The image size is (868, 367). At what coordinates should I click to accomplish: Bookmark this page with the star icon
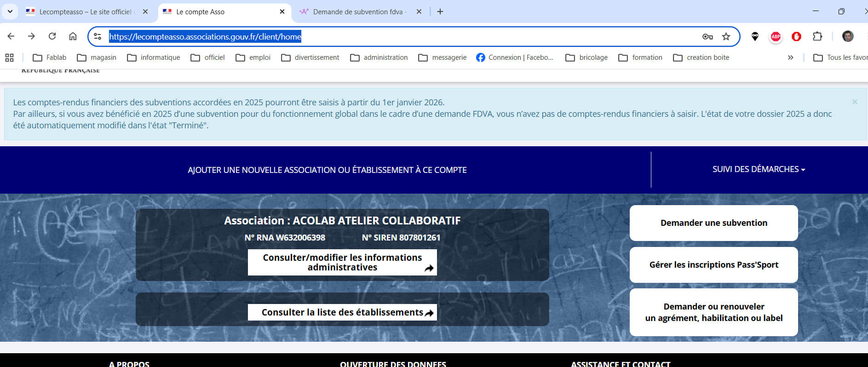click(x=726, y=37)
